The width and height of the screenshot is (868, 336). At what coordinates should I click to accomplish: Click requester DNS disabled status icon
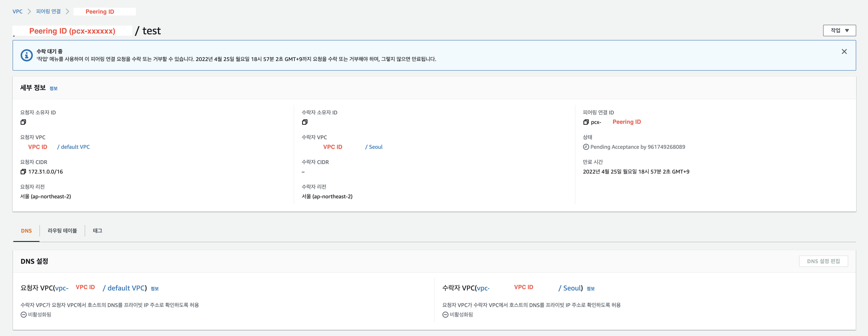[x=24, y=314]
